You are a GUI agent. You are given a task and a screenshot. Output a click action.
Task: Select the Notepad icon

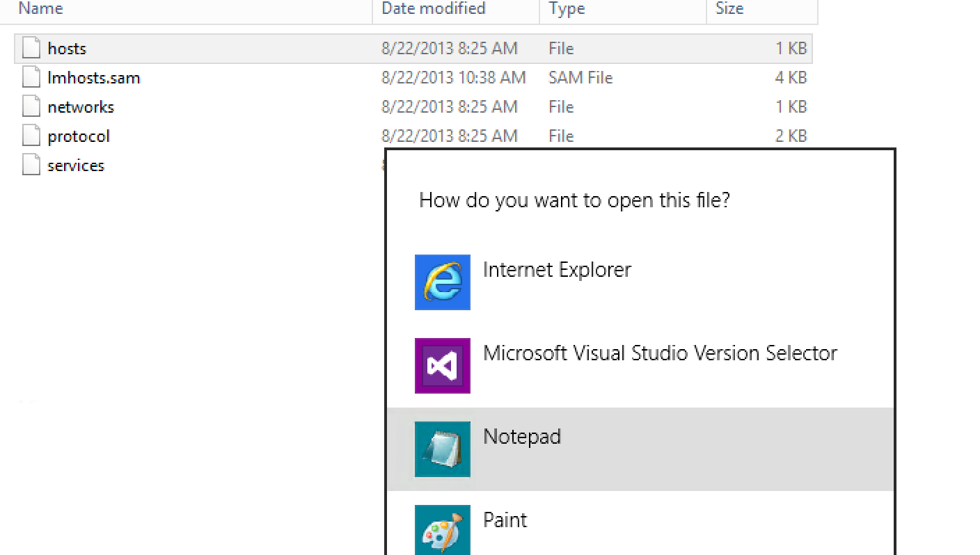coord(443,449)
